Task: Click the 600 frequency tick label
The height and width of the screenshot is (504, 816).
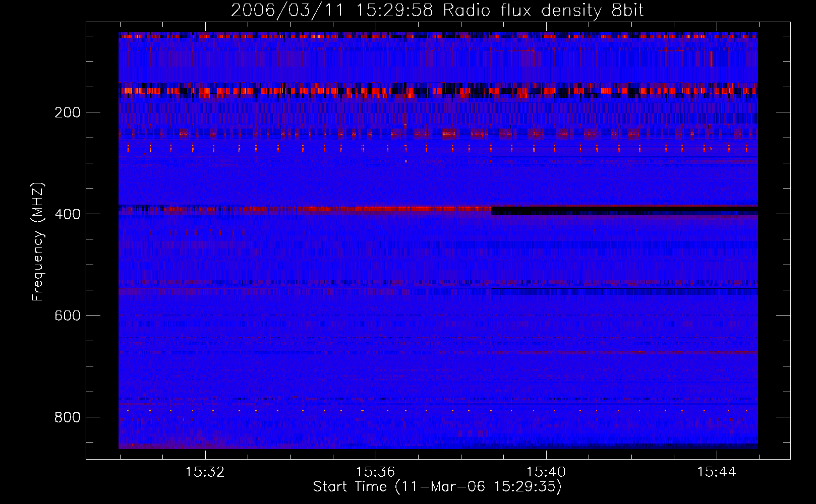Action: pos(68,316)
